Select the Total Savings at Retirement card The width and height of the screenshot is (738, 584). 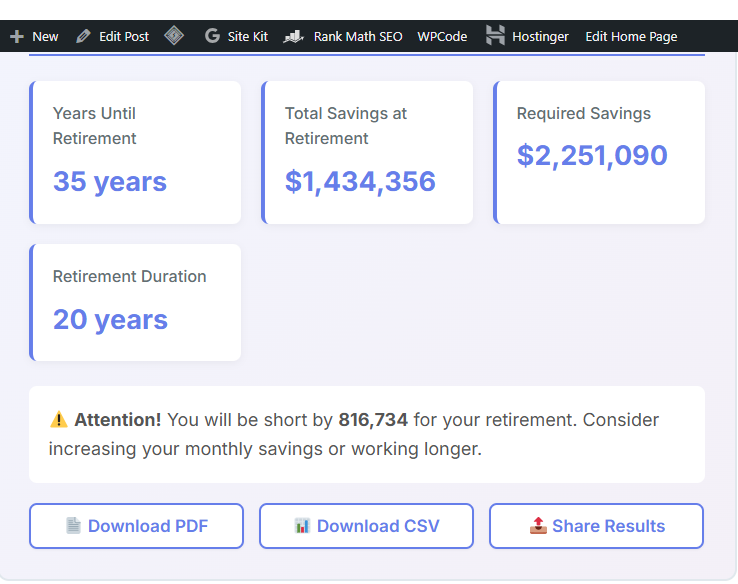coord(368,152)
